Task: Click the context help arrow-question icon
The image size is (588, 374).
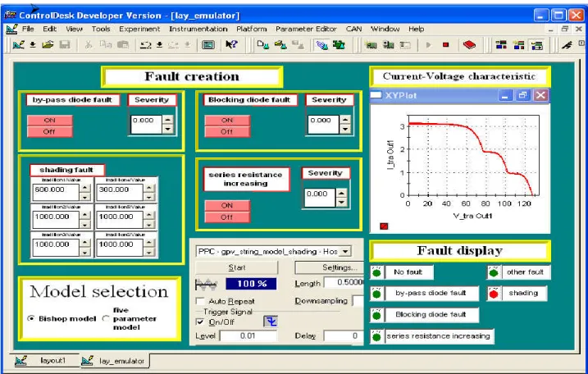Action: pos(231,44)
